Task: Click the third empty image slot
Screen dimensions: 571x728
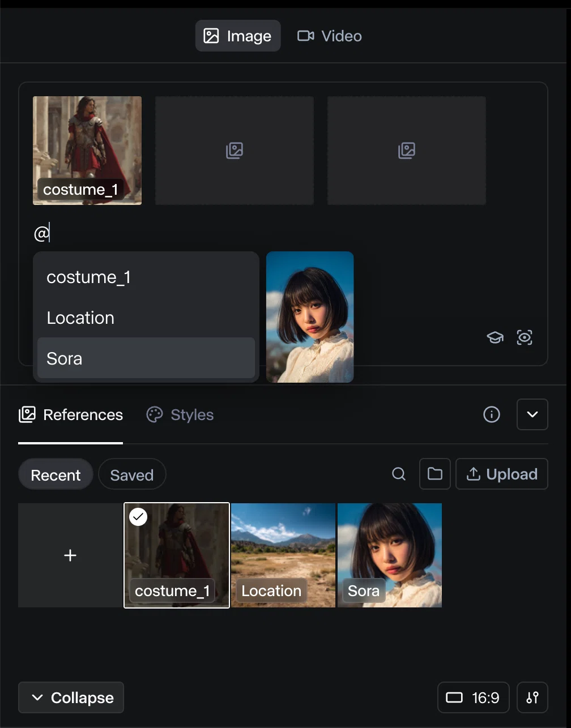Action: (x=407, y=151)
